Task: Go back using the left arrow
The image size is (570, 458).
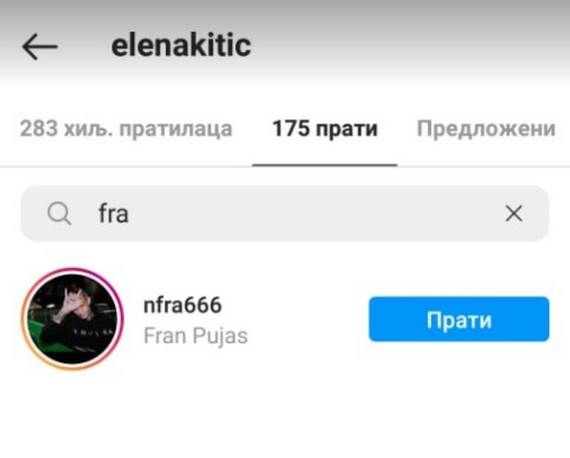Action: click(40, 47)
